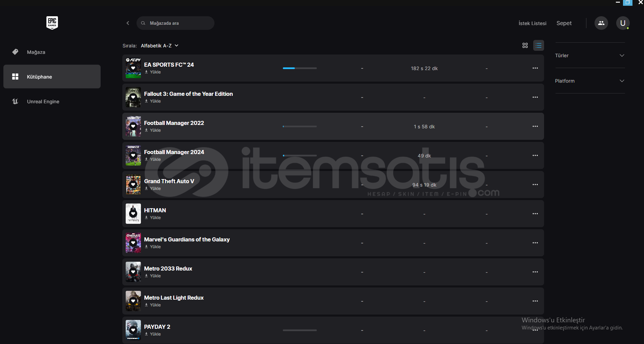The width and height of the screenshot is (644, 344).
Task: Click the Marvel's Guardians of the Galaxy title
Action: point(187,239)
